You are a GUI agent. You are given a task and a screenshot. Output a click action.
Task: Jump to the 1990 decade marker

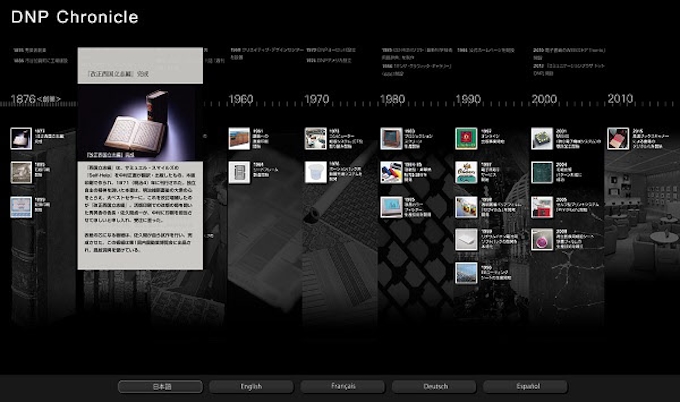pos(468,99)
